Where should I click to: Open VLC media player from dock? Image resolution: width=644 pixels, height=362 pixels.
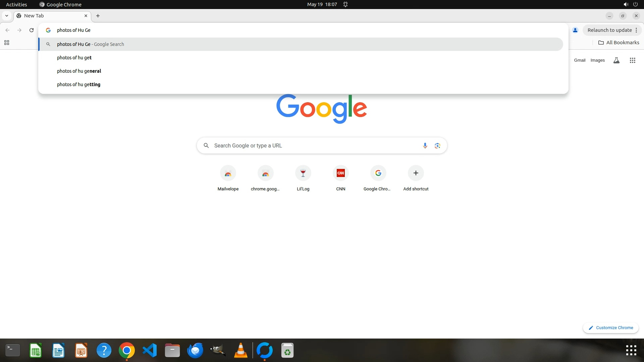click(x=240, y=351)
